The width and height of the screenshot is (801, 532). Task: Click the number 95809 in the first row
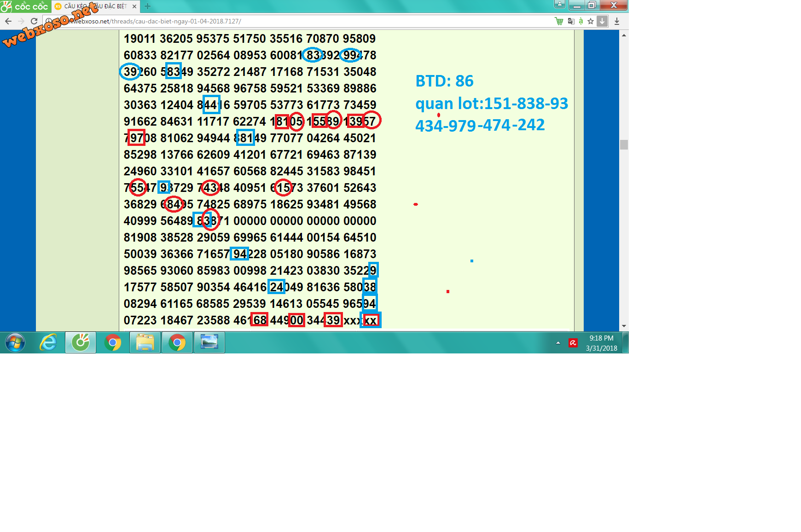(360, 39)
